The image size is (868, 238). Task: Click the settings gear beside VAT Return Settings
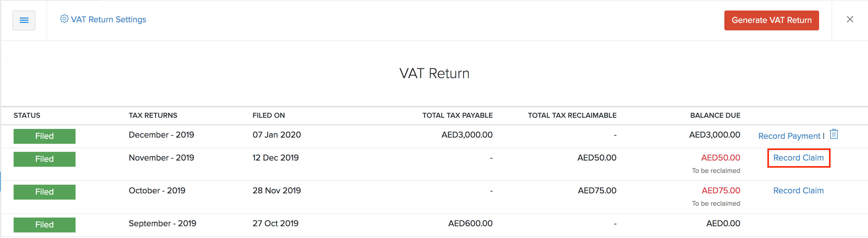(x=64, y=19)
